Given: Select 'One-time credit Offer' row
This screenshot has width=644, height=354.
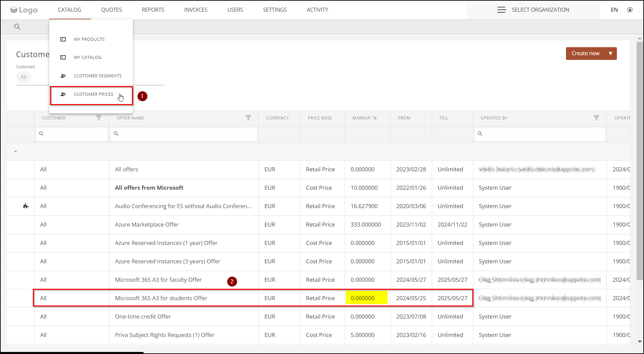Looking at the screenshot, I should tap(143, 317).
